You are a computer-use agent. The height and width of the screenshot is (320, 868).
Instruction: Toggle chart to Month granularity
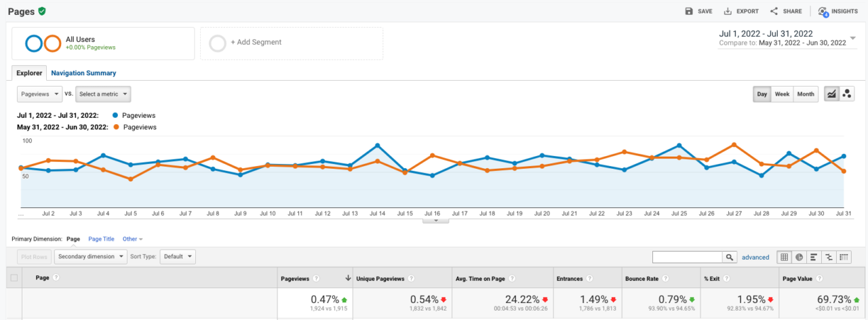[806, 94]
